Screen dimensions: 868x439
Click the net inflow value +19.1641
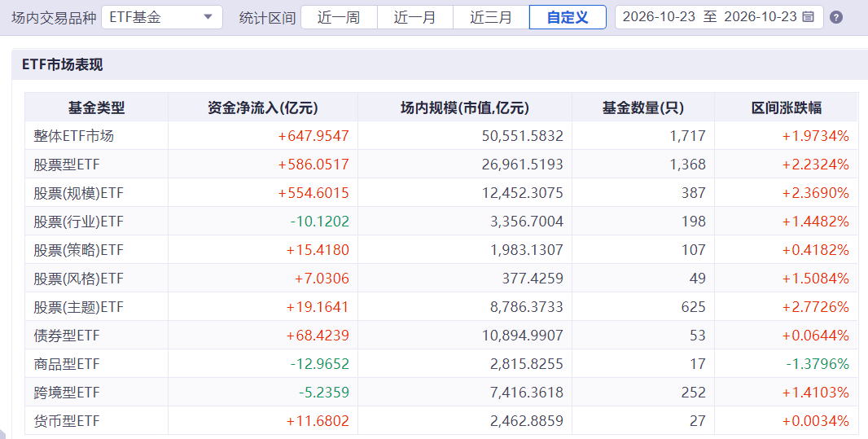(318, 307)
